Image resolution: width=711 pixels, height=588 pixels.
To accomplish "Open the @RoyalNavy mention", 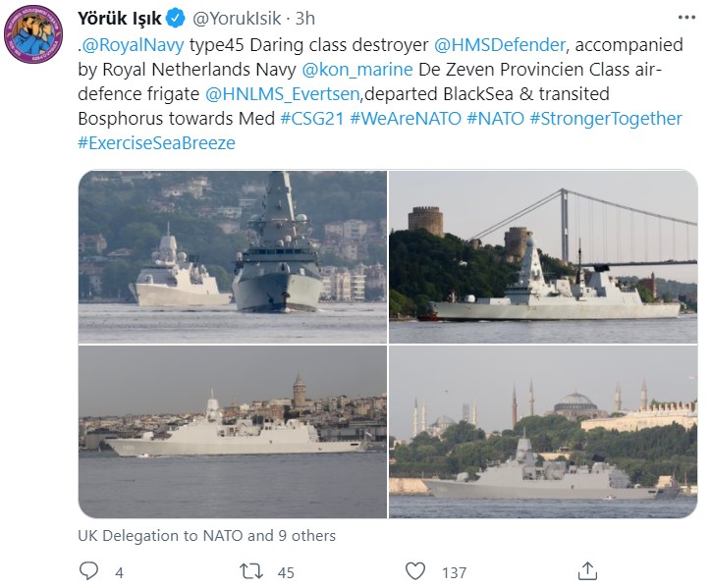I will (134, 45).
